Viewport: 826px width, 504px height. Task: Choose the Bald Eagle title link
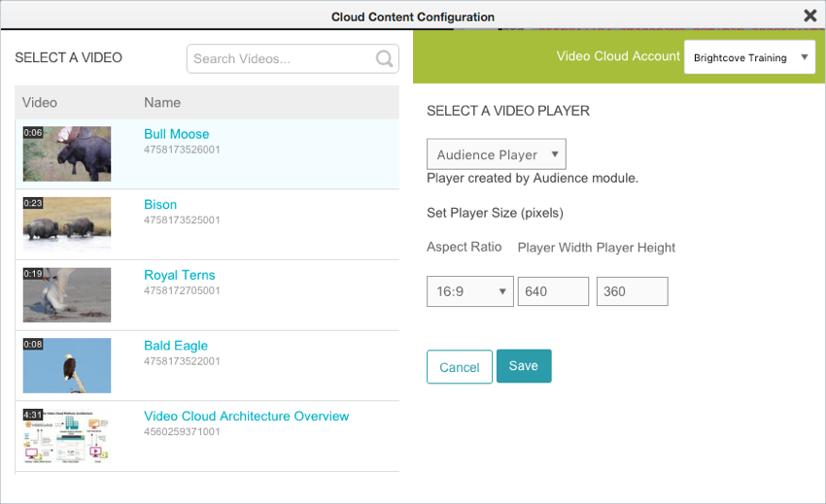pyautogui.click(x=175, y=346)
